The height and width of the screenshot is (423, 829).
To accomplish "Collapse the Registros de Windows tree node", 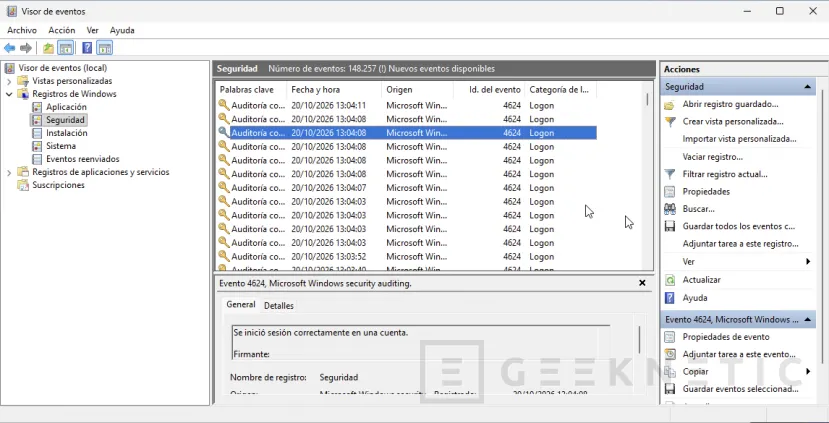I will click(9, 94).
